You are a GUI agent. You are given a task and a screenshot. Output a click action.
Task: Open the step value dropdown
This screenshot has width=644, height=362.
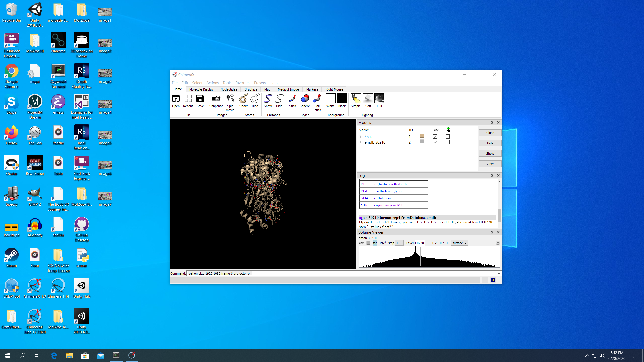click(399, 243)
